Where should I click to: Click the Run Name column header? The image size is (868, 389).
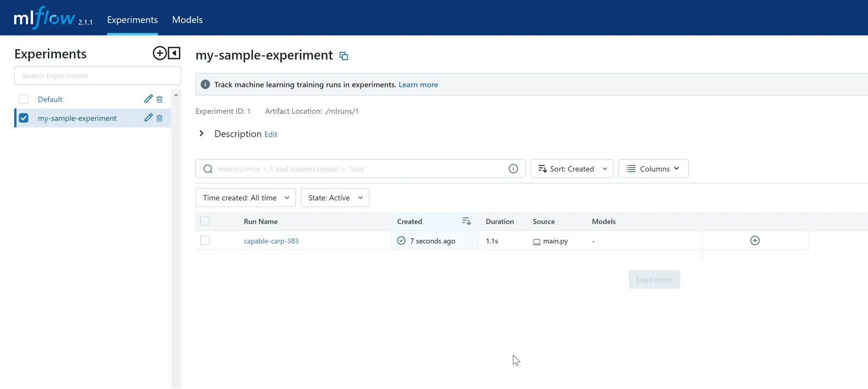tap(260, 221)
